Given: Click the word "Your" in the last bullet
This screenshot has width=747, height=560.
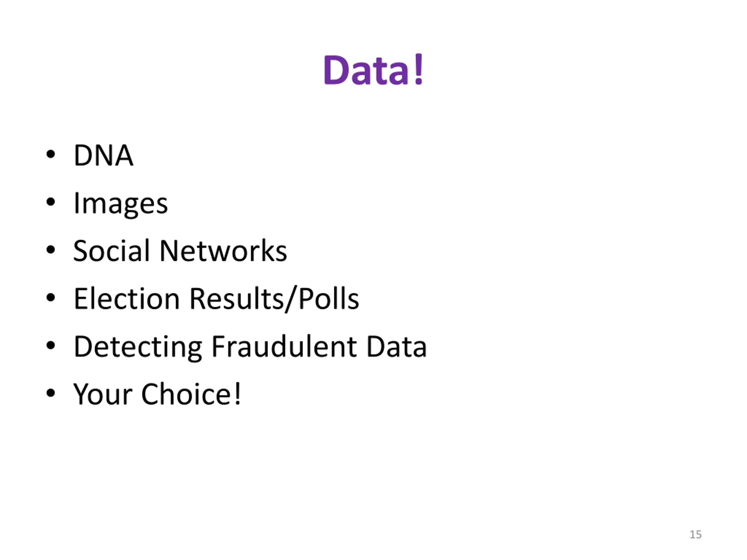Looking at the screenshot, I should (103, 394).
